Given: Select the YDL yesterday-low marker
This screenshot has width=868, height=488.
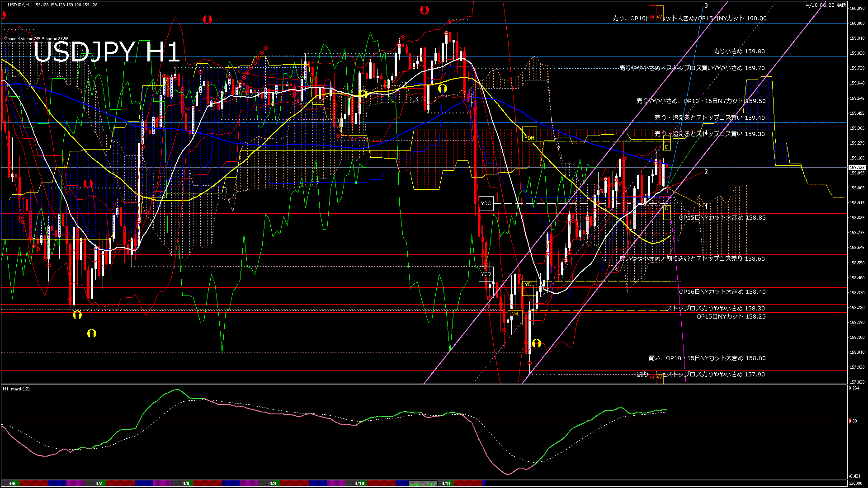Looking at the screenshot, I should click(529, 284).
